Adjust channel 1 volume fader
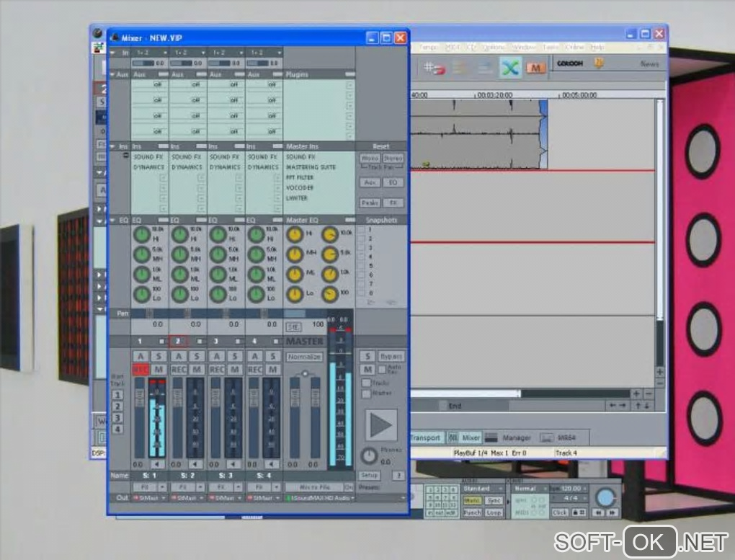 [x=139, y=398]
